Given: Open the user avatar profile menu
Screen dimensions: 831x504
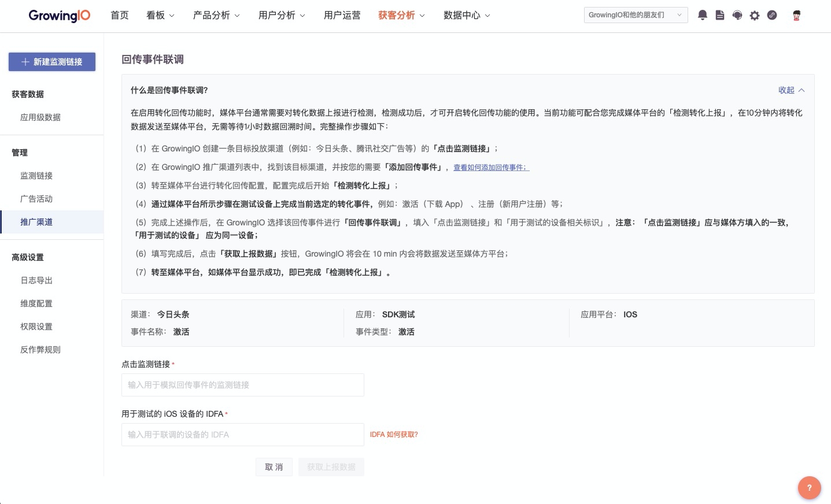Looking at the screenshot, I should [796, 16].
